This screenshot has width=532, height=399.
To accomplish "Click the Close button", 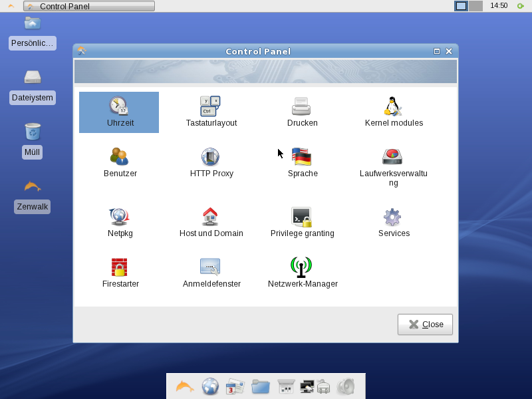I will click(x=425, y=325).
